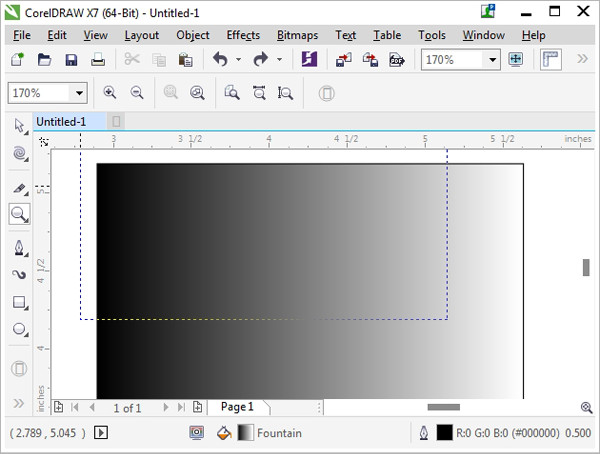This screenshot has width=600, height=454.
Task: Select the Rectangle tool
Action: [x=19, y=302]
